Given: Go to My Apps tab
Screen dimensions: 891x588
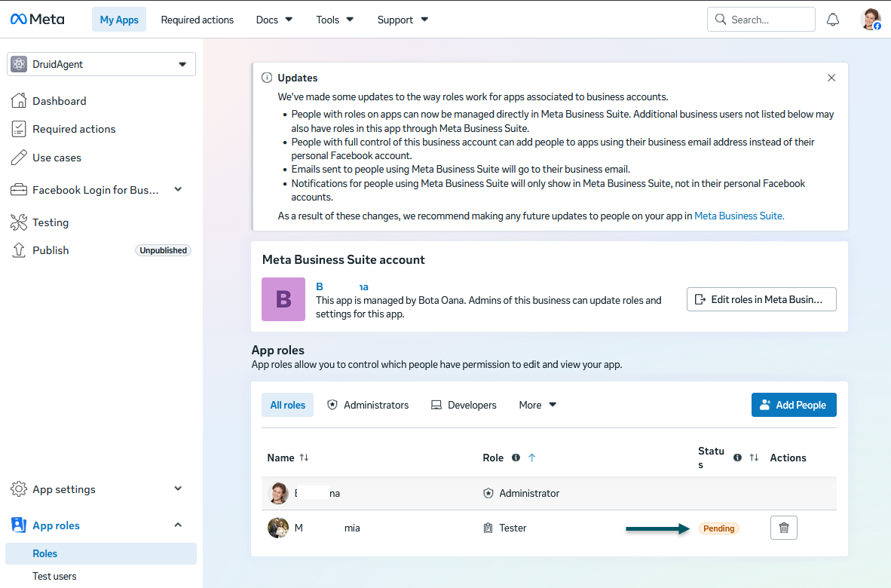Looking at the screenshot, I should click(119, 20).
